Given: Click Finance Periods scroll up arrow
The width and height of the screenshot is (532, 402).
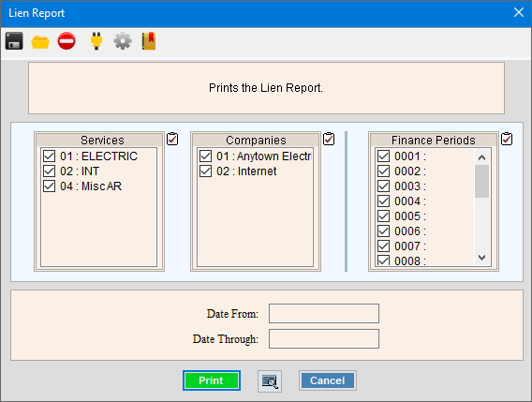Looking at the screenshot, I should pos(481,157).
